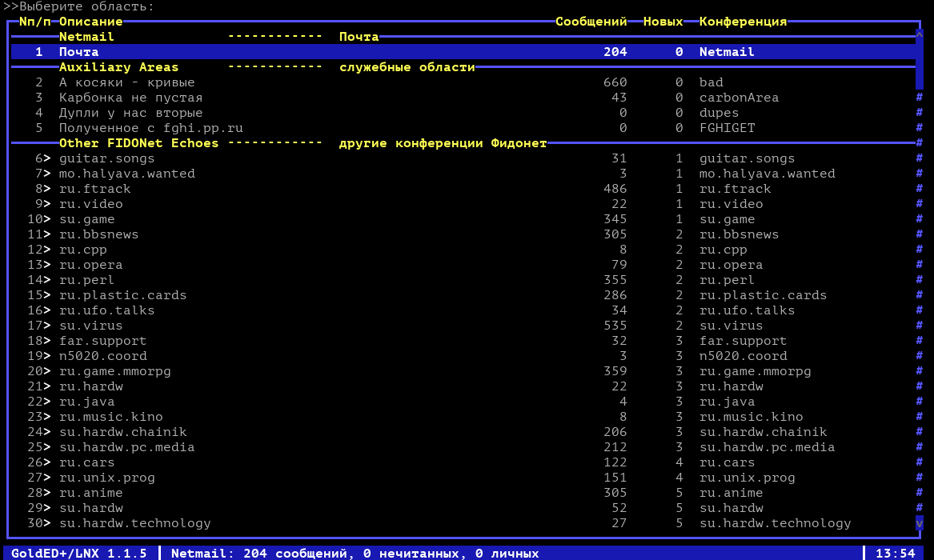Open ru.perl echo description
The width and height of the screenshot is (934, 560).
tap(87, 280)
